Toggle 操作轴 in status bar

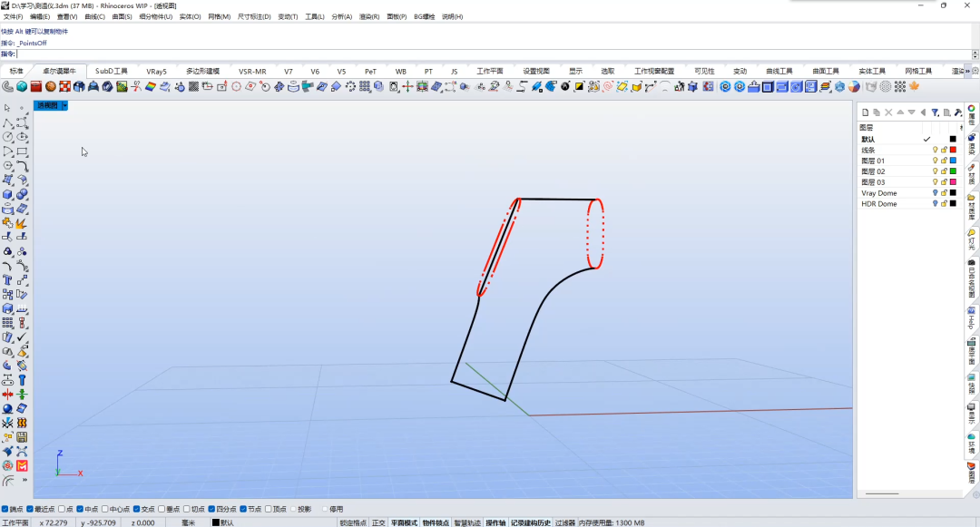tap(495, 522)
